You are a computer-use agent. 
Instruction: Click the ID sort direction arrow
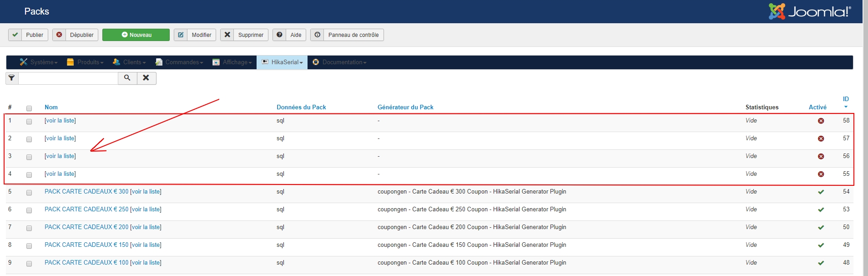click(846, 107)
